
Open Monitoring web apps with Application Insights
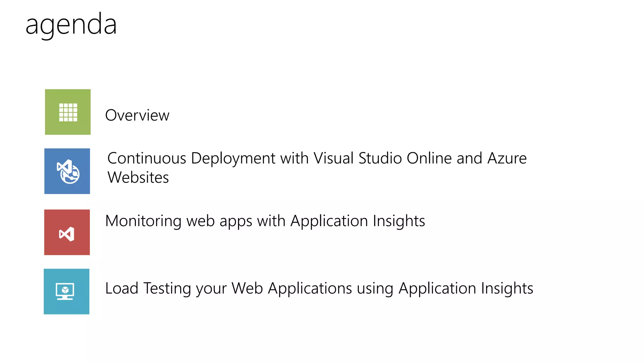265,221
